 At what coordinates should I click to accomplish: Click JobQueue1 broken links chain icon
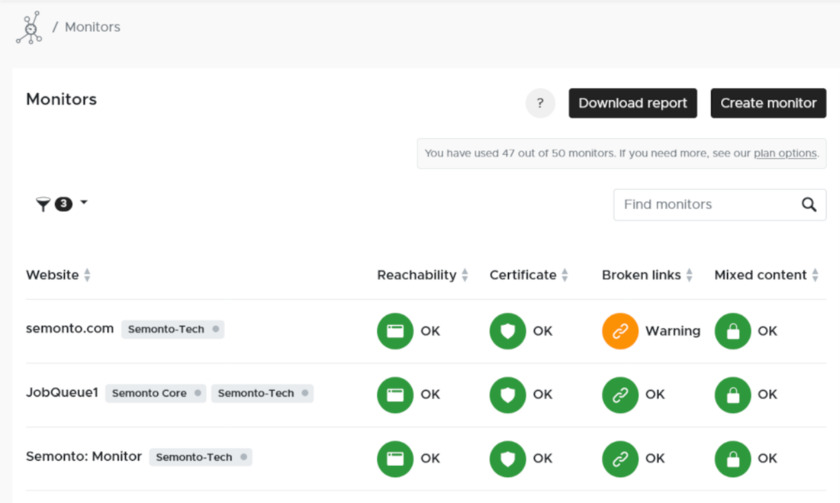620,395
